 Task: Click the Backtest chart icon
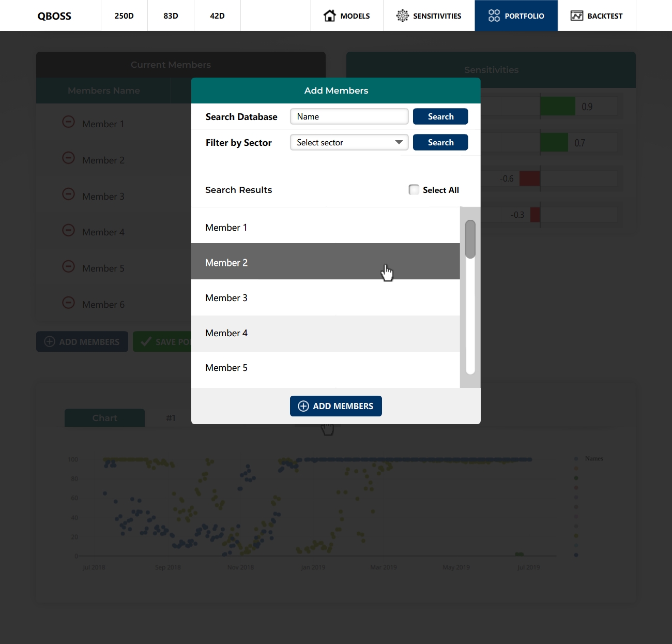[577, 16]
